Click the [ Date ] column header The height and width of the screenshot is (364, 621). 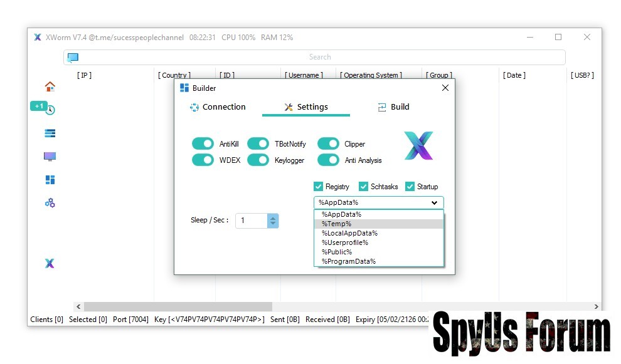514,75
